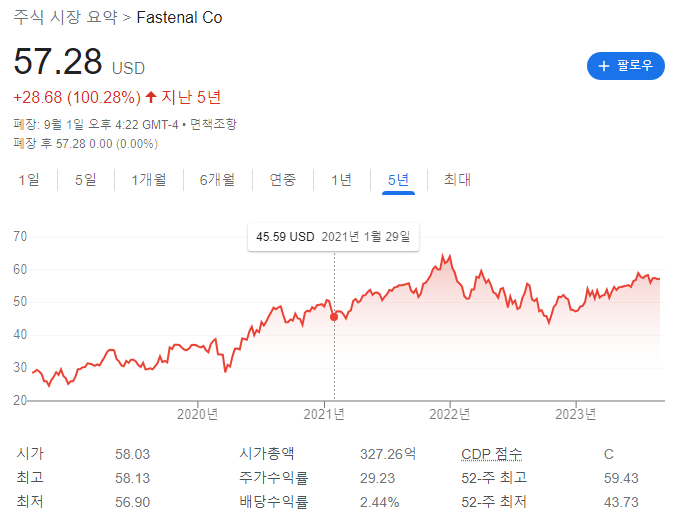Select the 1일 time range tab
This screenshot has width=673, height=518.
(29, 179)
